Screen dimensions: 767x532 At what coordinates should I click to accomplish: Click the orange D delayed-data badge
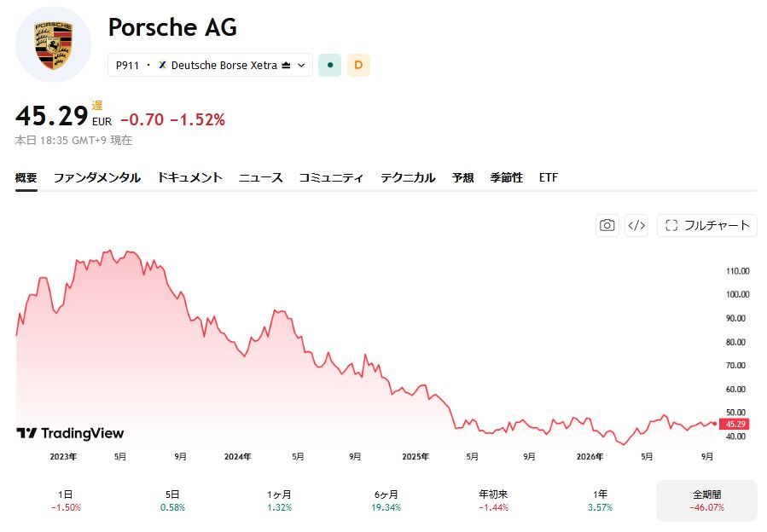[358, 65]
